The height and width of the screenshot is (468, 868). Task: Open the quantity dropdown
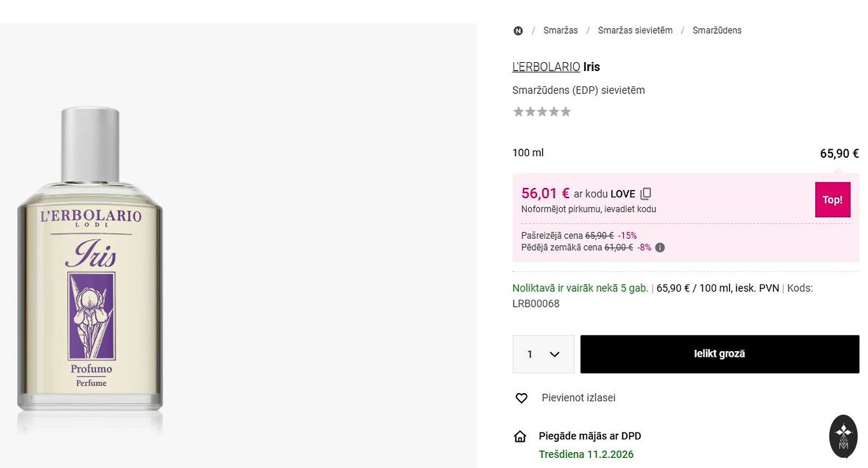click(543, 354)
